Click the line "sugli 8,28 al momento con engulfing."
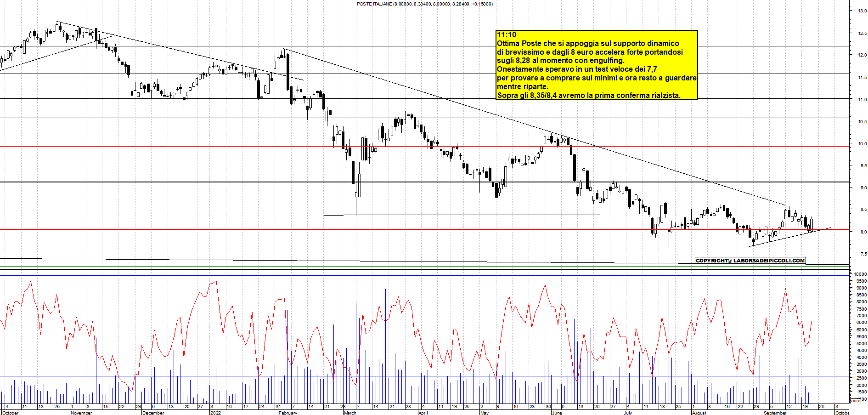This screenshot has height=415, width=868. (x=561, y=60)
